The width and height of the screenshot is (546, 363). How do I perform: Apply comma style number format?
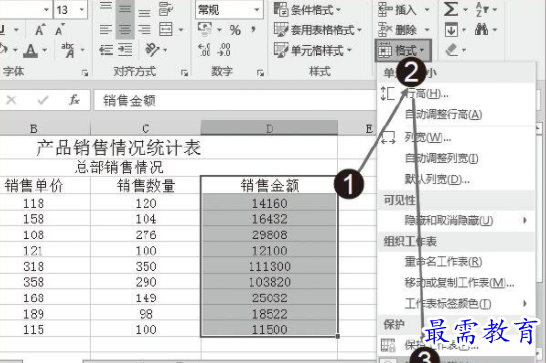coord(253,30)
